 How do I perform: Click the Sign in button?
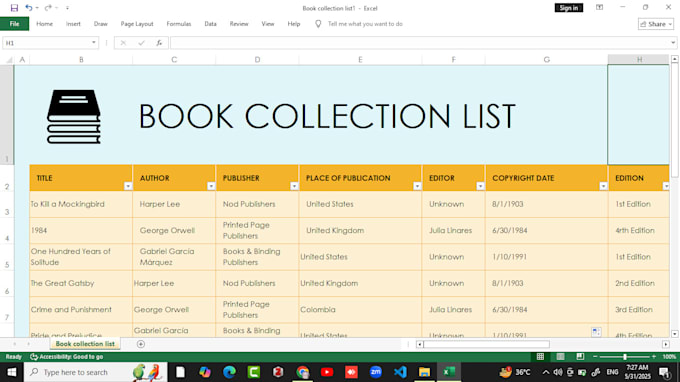click(x=569, y=8)
